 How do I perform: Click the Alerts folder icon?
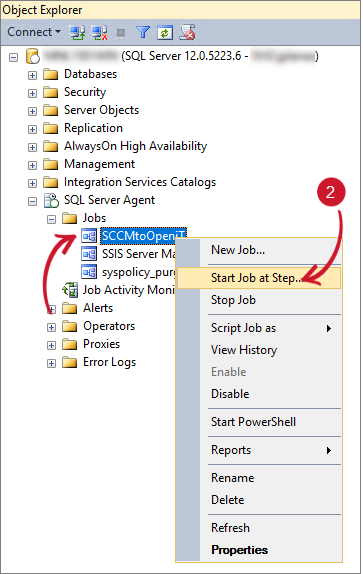[70, 309]
